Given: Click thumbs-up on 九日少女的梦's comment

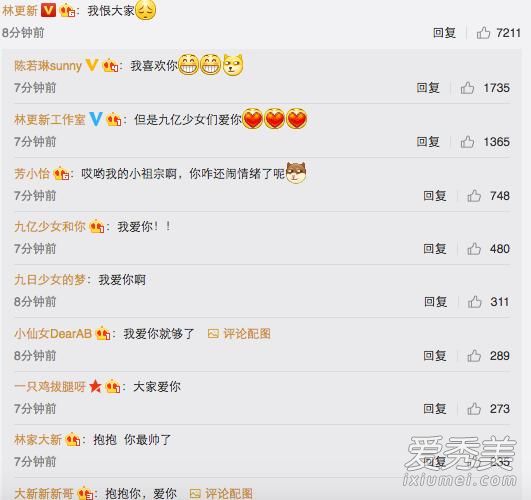Looking at the screenshot, I should tap(475, 301).
